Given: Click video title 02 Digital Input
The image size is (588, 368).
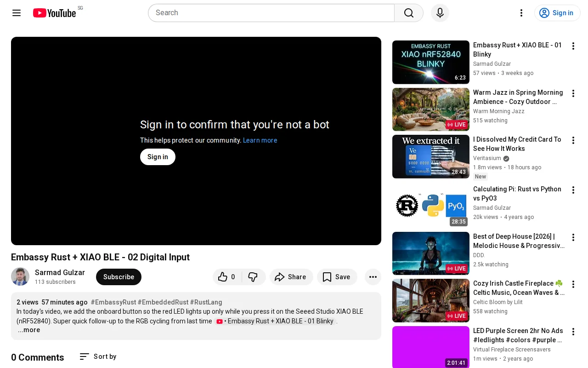Looking at the screenshot, I should point(100,257).
